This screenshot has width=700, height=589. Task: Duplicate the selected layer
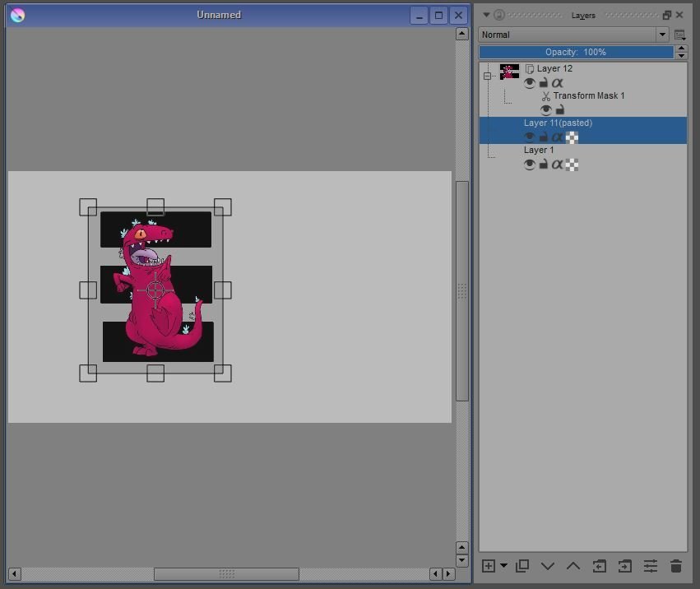click(x=522, y=566)
